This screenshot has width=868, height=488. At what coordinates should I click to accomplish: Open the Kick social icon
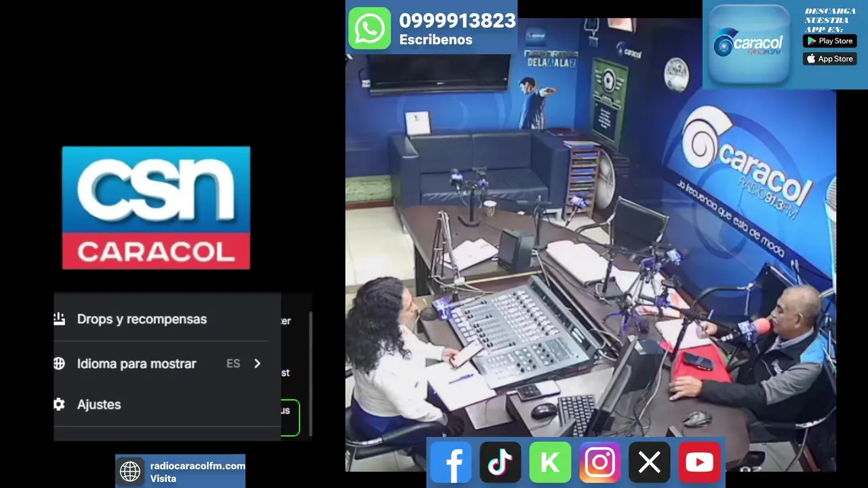coord(550,463)
